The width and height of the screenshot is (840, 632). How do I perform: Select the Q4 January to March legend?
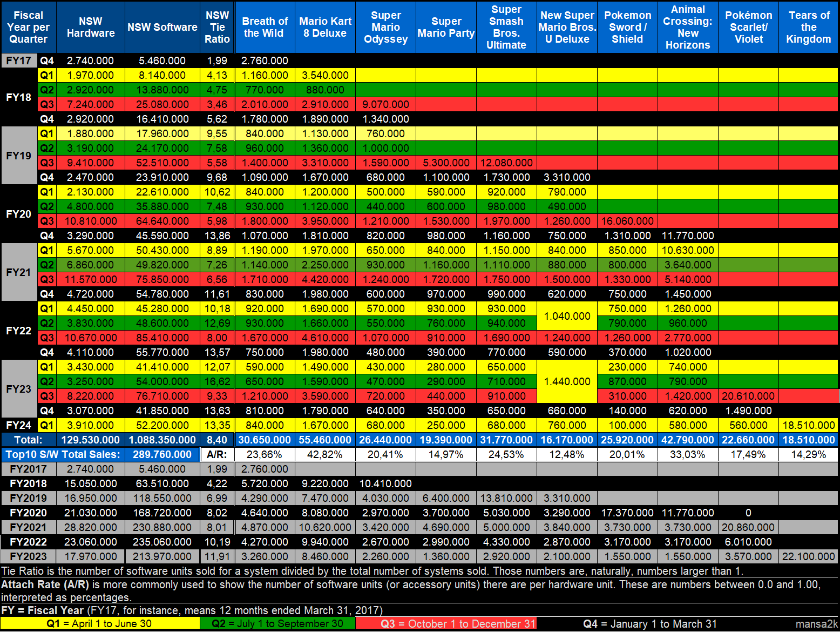(650, 624)
